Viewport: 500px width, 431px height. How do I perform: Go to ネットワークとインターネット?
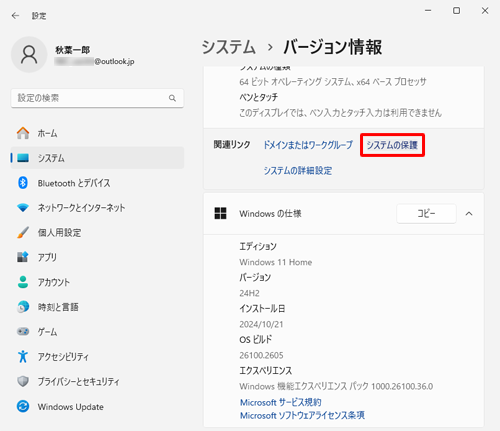[97, 208]
